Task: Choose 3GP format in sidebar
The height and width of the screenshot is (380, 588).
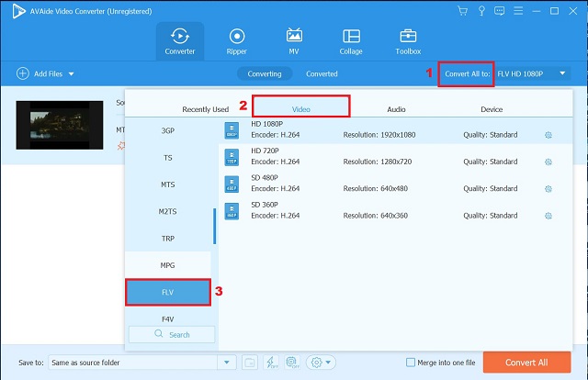Action: coord(167,130)
